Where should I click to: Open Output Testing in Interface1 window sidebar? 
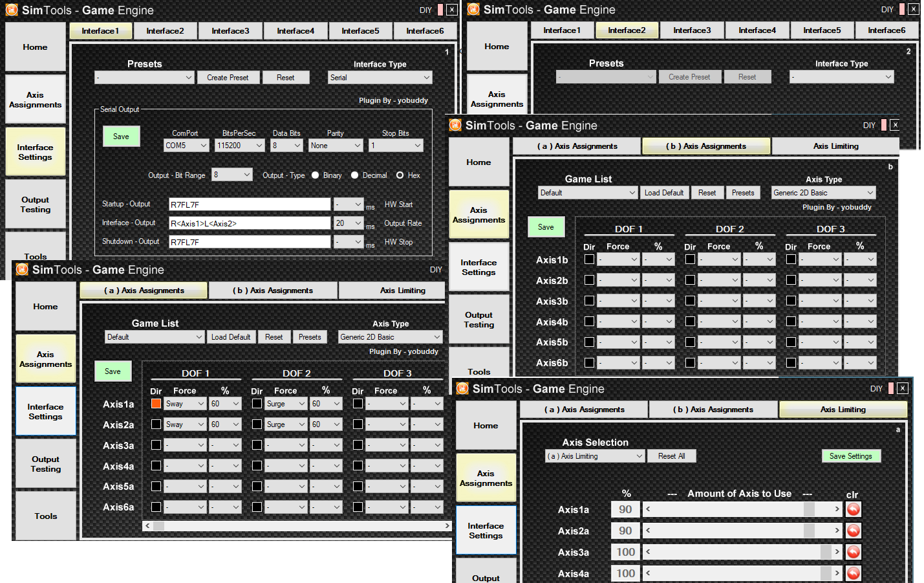coord(36,204)
